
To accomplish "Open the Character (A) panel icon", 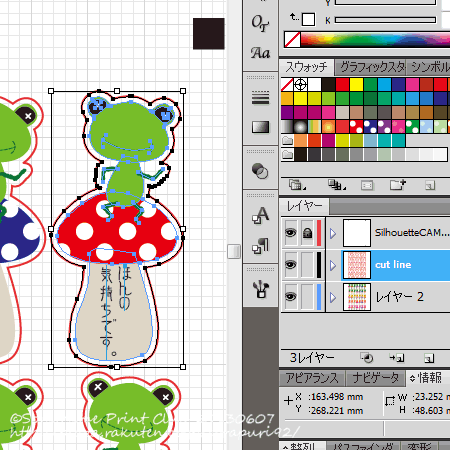I will (x=260, y=215).
